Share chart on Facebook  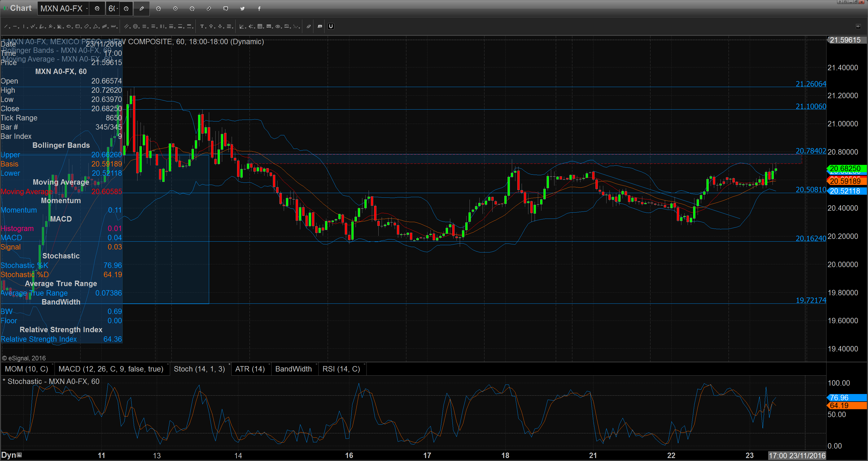[x=259, y=9]
